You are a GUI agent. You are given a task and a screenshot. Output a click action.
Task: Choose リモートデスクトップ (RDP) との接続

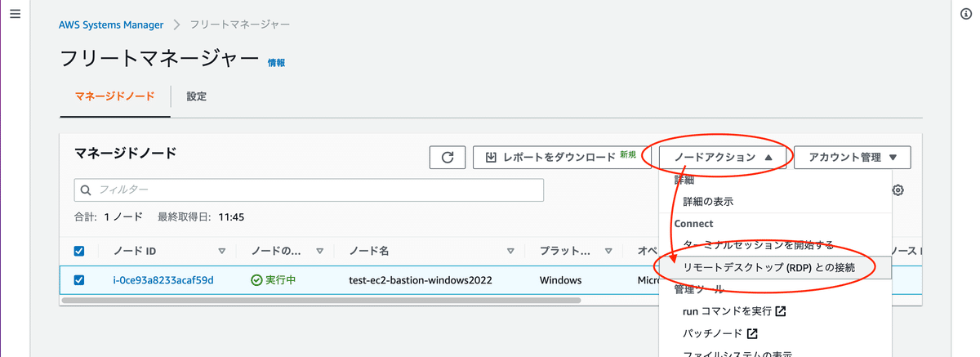[x=776, y=267]
